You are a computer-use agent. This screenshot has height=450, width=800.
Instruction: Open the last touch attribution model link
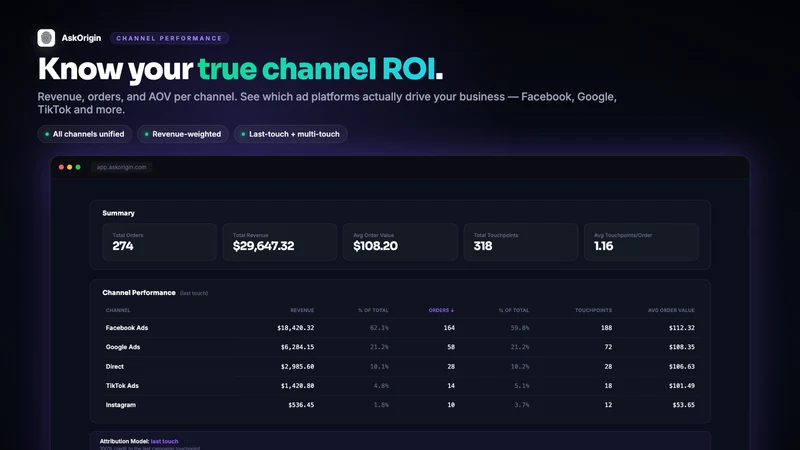pyautogui.click(x=164, y=441)
